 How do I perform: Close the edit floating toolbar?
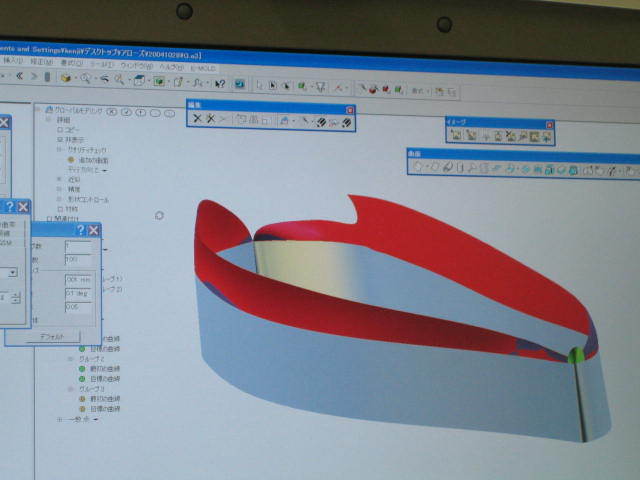(350, 110)
